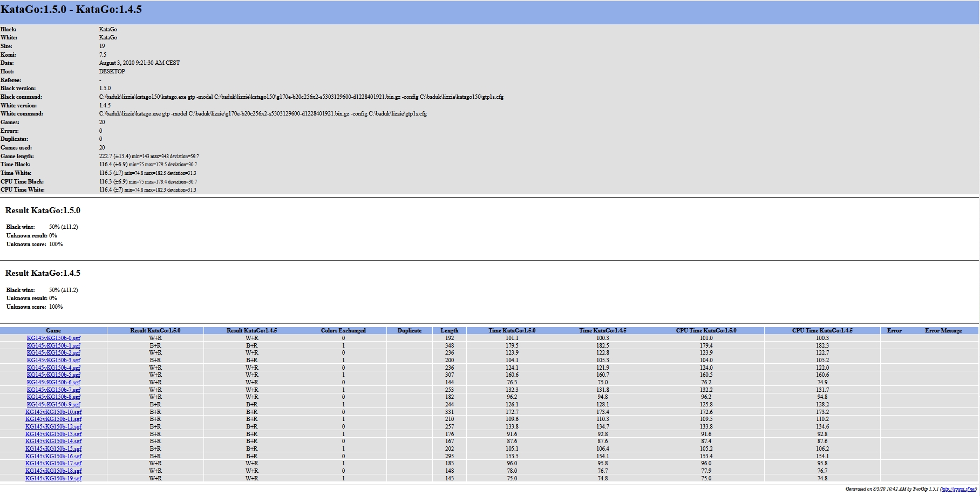Click the Length column header
This screenshot has height=496, width=980.
(x=449, y=330)
